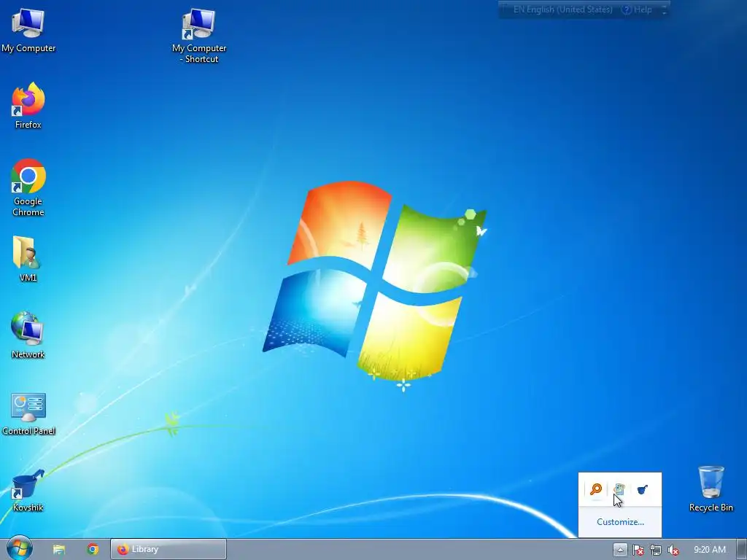Open Windows Explorer from the taskbar
This screenshot has height=560, width=747.
tap(59, 550)
